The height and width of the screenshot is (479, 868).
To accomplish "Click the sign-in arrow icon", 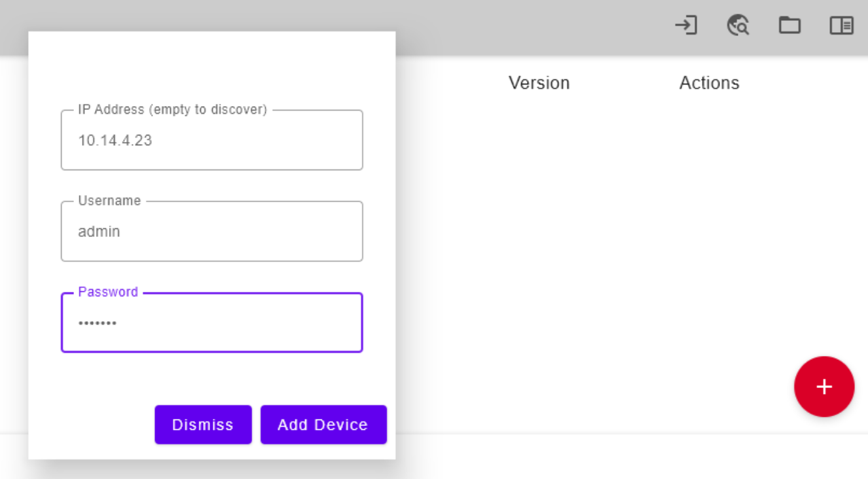I will (x=685, y=26).
